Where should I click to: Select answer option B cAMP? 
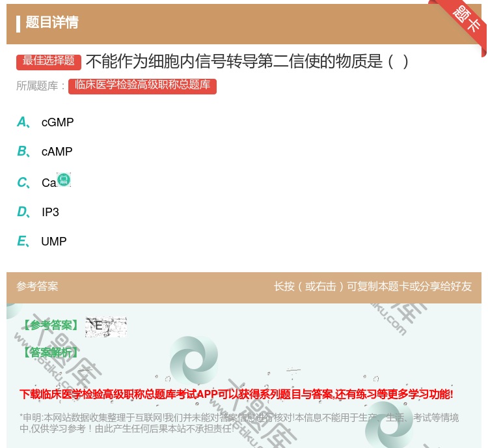(45, 152)
